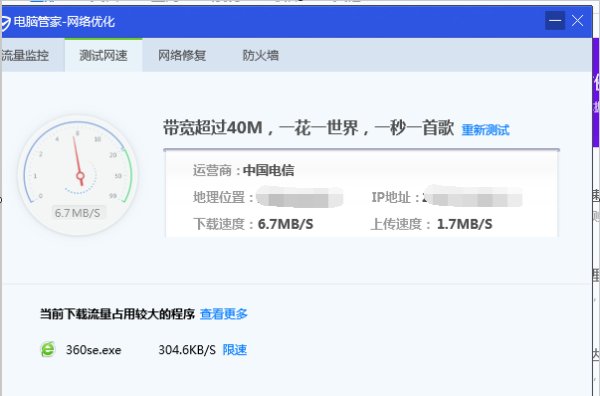
Task: Minimize the 电脑管家-网络优化 window
Action: click(x=555, y=21)
